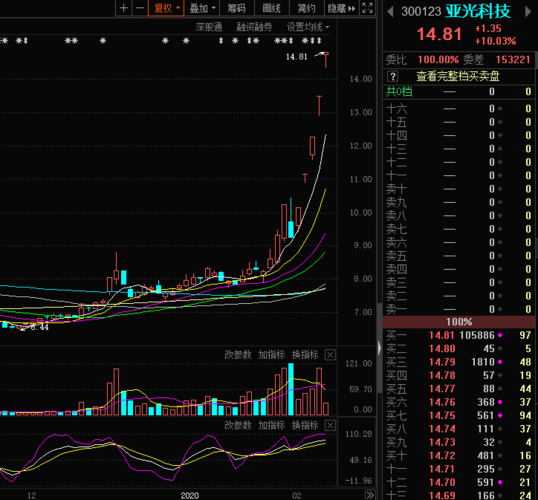Click the 14.81 high price marker on chart
The width and height of the screenshot is (538, 500).
297,57
